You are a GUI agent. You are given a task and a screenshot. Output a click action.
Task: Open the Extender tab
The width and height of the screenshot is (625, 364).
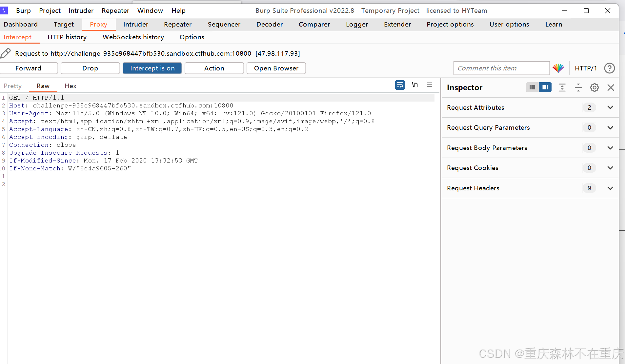pyautogui.click(x=397, y=24)
